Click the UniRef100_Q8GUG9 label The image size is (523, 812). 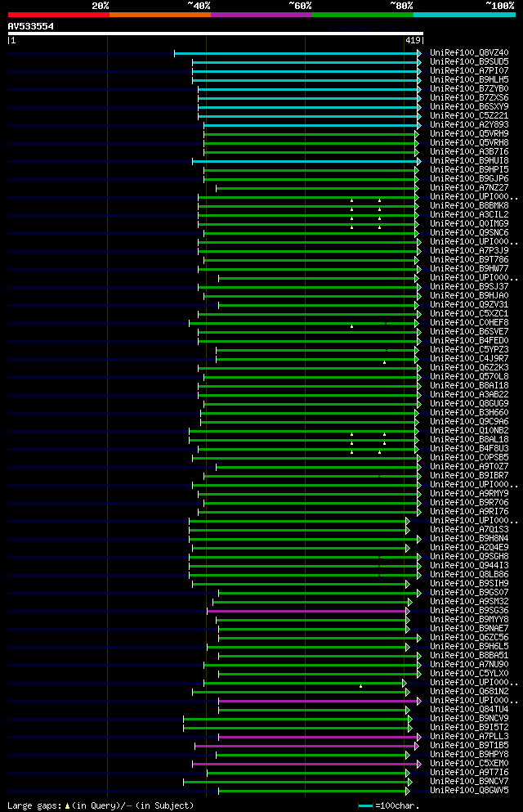(x=469, y=403)
